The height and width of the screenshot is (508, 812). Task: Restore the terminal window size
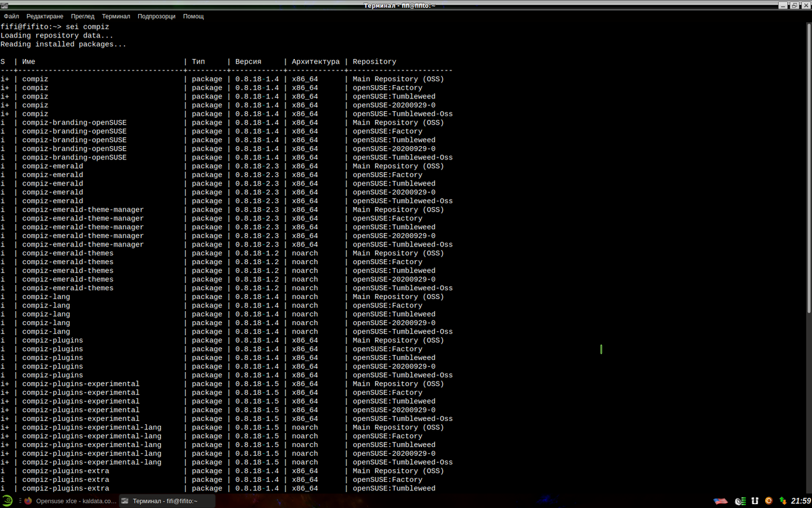[x=794, y=5]
